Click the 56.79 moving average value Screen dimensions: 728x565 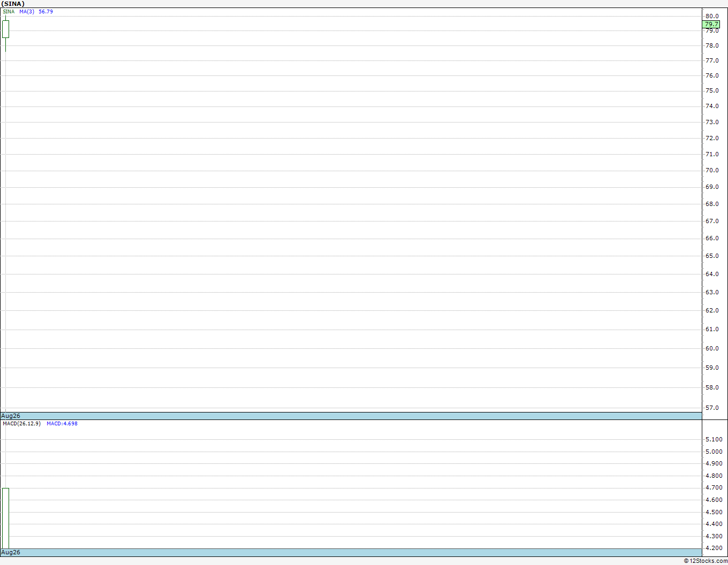point(45,11)
